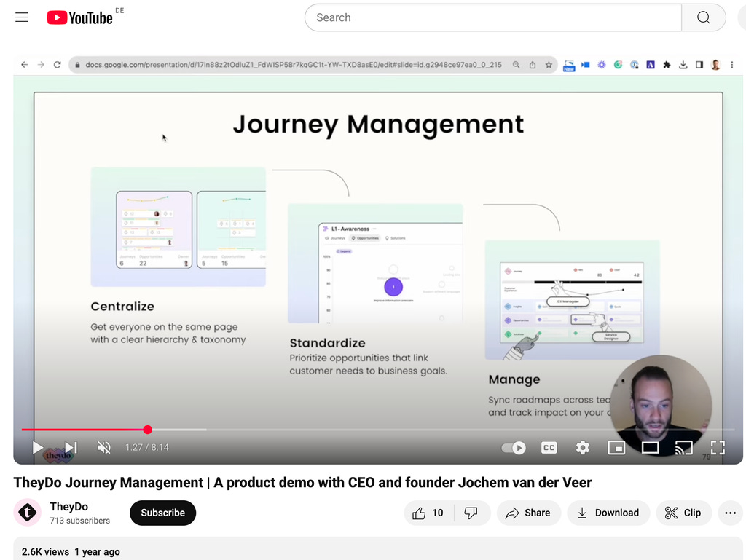Unmute the video sound
The width and height of the screenshot is (746, 560).
pos(103,447)
